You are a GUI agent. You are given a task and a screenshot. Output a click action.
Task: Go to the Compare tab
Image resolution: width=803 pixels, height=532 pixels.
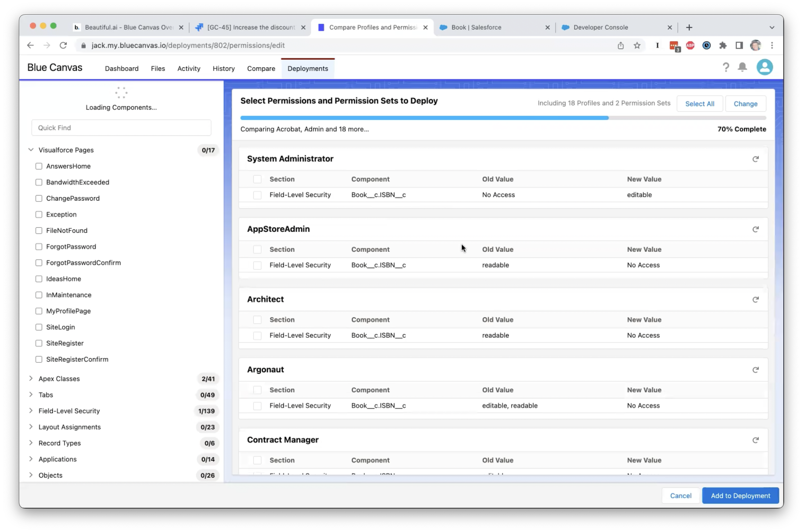pyautogui.click(x=261, y=69)
